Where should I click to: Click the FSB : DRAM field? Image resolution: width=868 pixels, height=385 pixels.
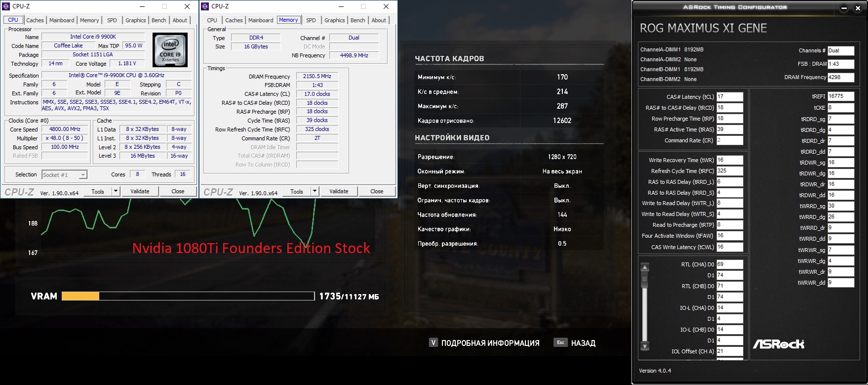click(841, 64)
